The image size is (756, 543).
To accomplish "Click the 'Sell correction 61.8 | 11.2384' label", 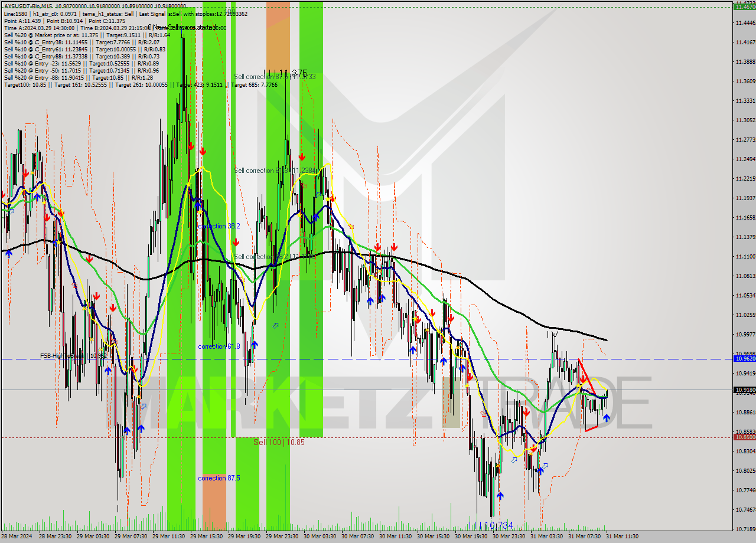I will pyautogui.click(x=275, y=171).
